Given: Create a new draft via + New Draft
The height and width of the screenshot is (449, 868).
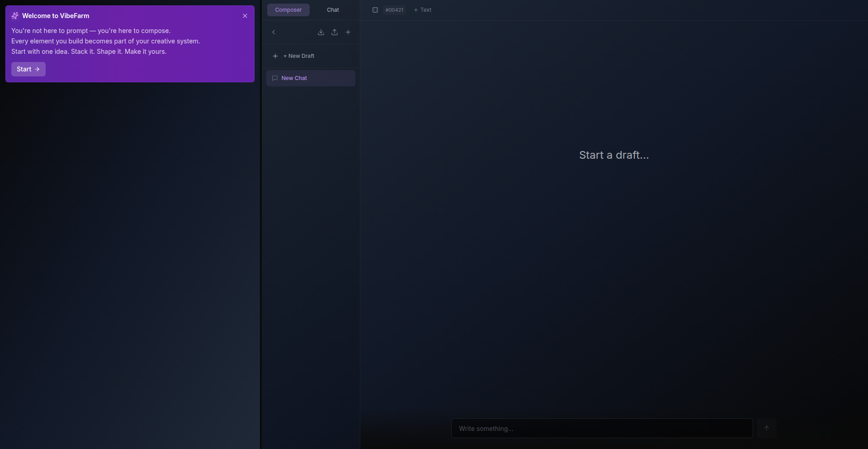Looking at the screenshot, I should (311, 56).
